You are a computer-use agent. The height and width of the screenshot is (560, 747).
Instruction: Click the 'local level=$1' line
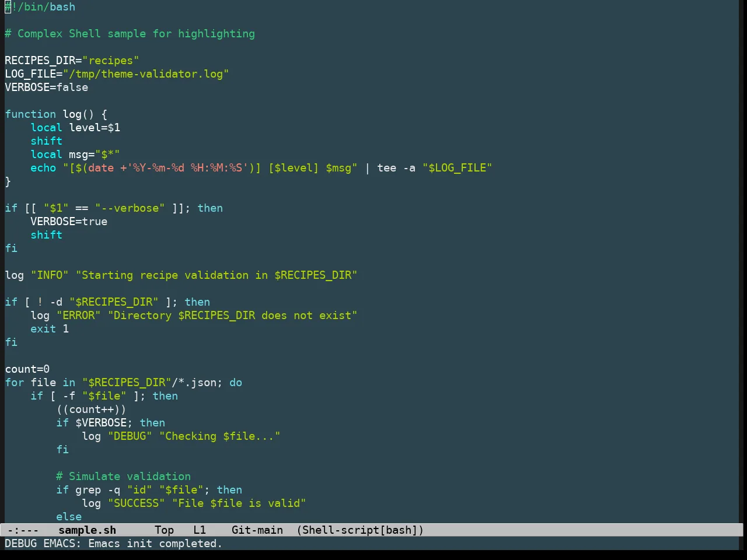[x=75, y=128]
